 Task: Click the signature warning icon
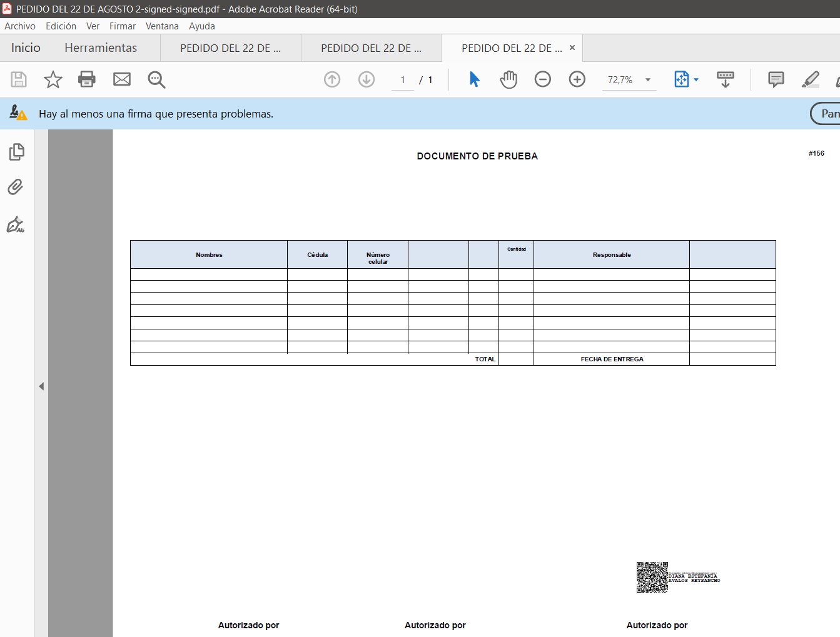pyautogui.click(x=18, y=113)
